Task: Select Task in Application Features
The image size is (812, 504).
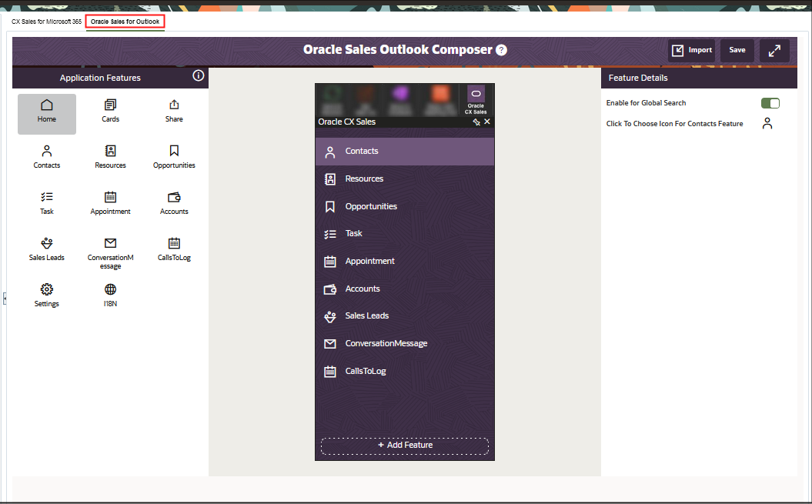Action: click(47, 204)
